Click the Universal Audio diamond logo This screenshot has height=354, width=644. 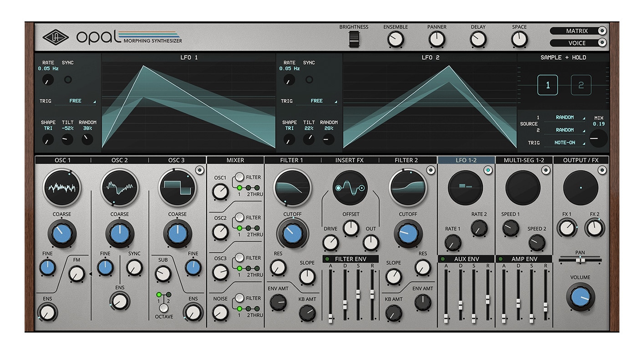(56, 37)
